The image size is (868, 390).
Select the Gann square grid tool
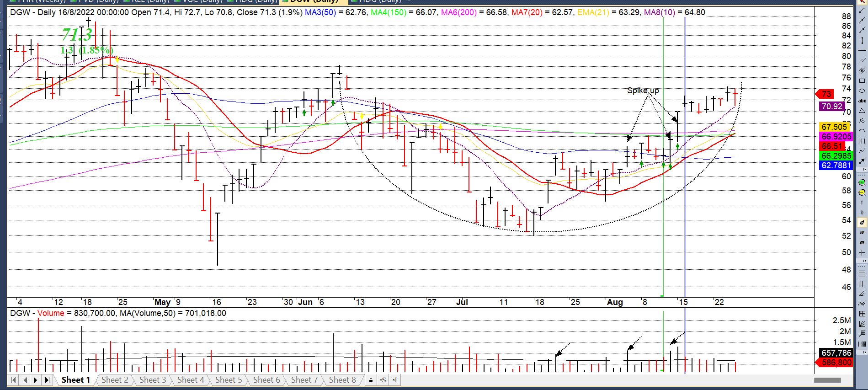pos(862,314)
